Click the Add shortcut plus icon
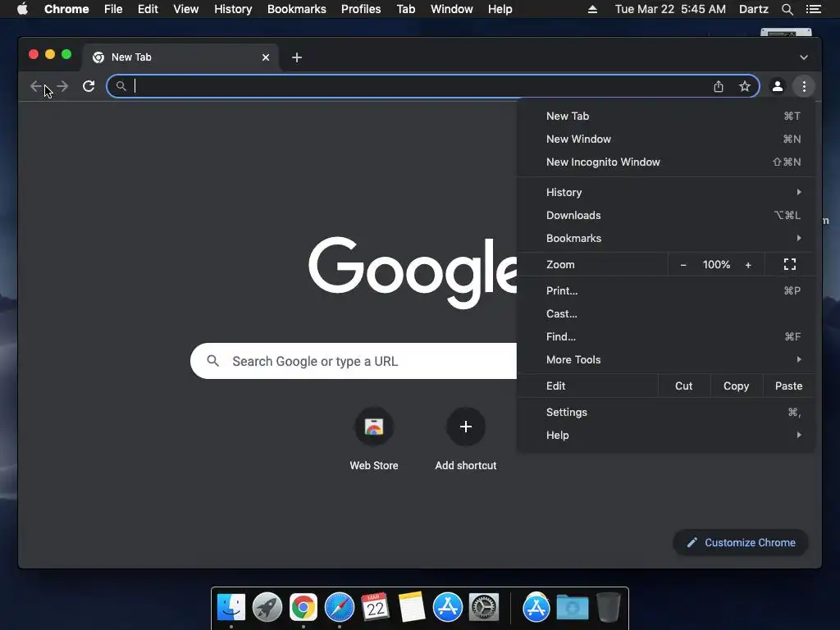Viewport: 840px width, 630px height. 466,427
